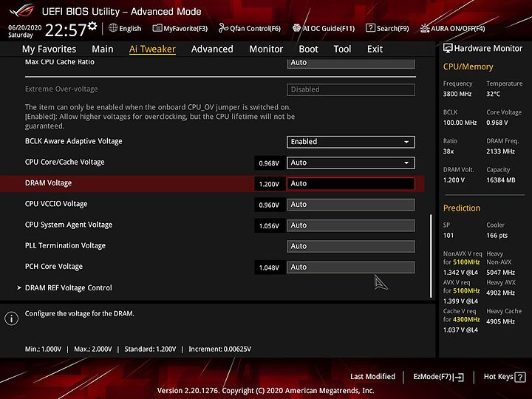This screenshot has width=532, height=399.
Task: Switch to EzMode(F7) text button
Action: (432, 377)
